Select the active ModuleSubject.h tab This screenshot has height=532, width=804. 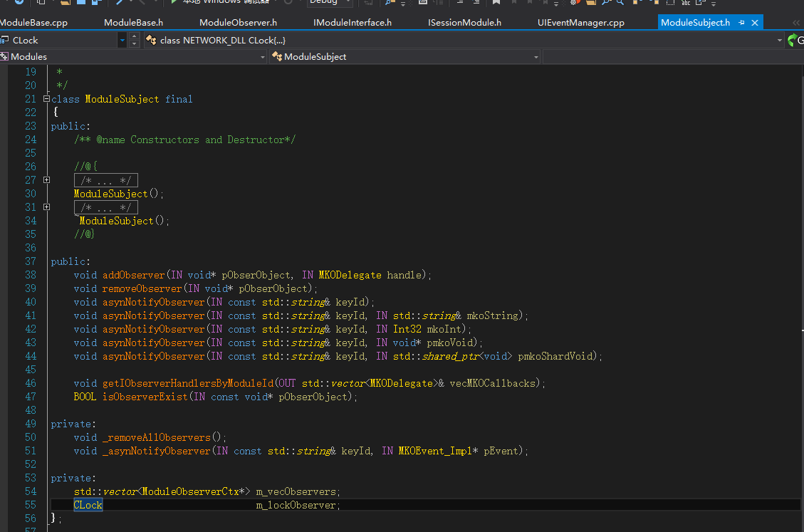point(695,23)
